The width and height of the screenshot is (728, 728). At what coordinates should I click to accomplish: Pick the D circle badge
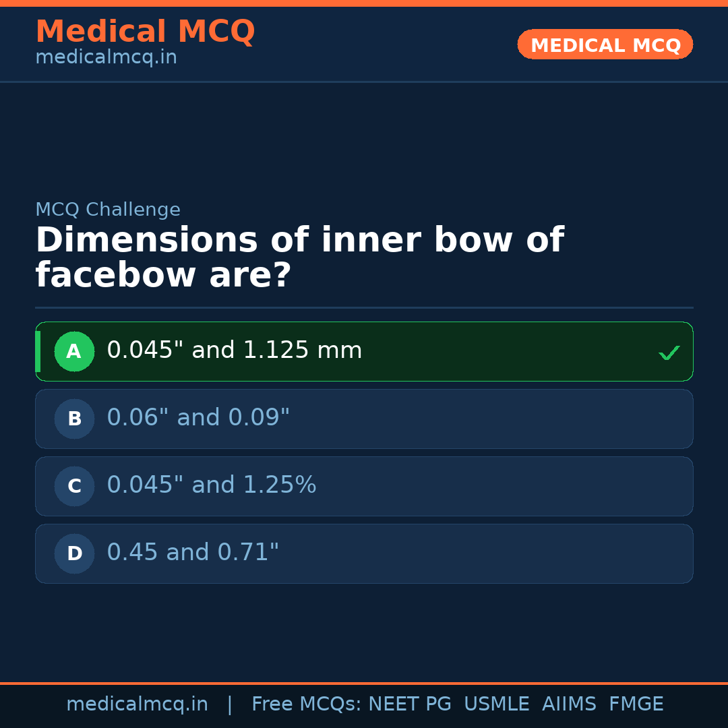click(74, 553)
